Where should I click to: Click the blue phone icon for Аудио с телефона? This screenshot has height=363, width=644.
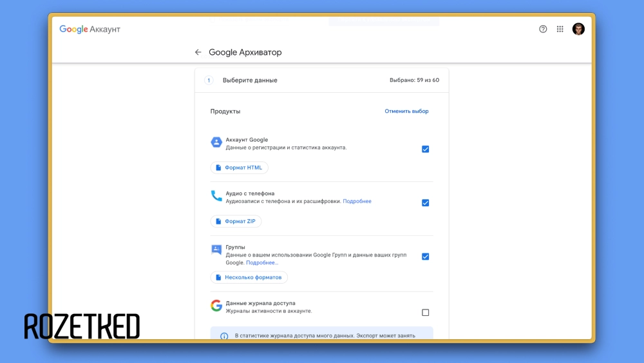click(216, 196)
